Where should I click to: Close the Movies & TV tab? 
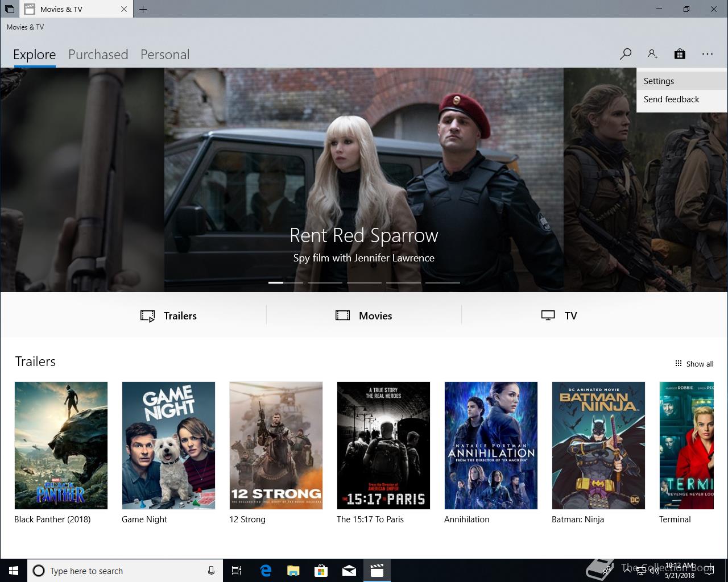(125, 9)
